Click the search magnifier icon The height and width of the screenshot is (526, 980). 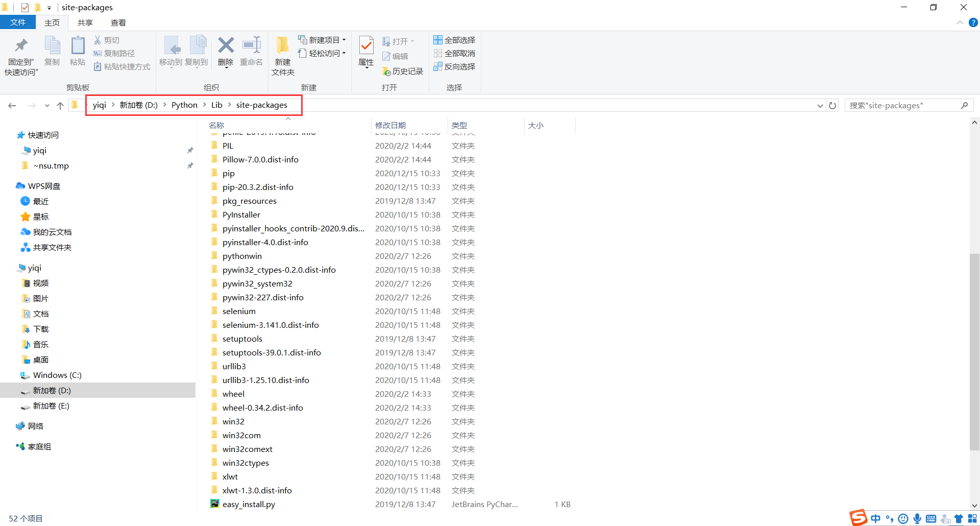(x=964, y=106)
